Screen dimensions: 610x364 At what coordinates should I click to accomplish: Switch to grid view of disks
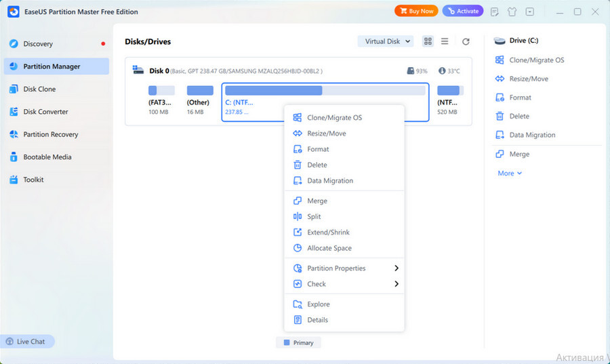click(x=428, y=41)
